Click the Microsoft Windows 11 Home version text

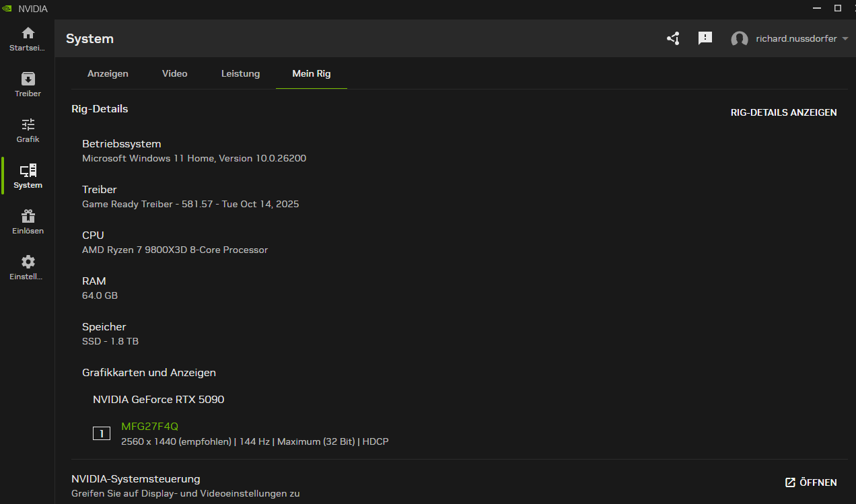point(194,158)
